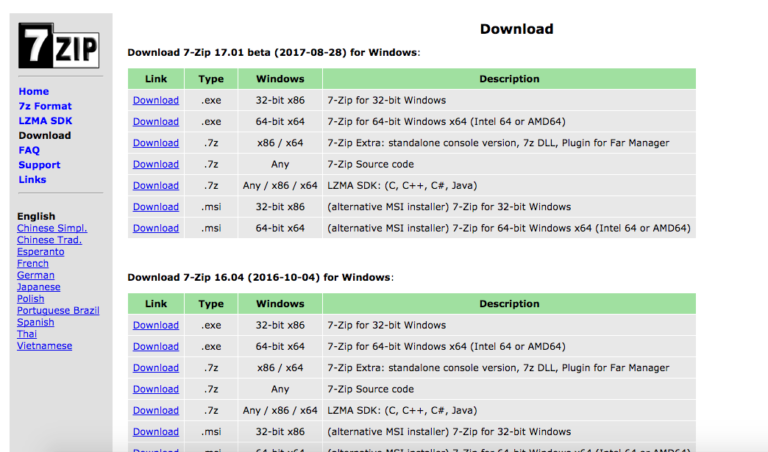Download 16.04 32-bit x86 .exe

tap(155, 325)
